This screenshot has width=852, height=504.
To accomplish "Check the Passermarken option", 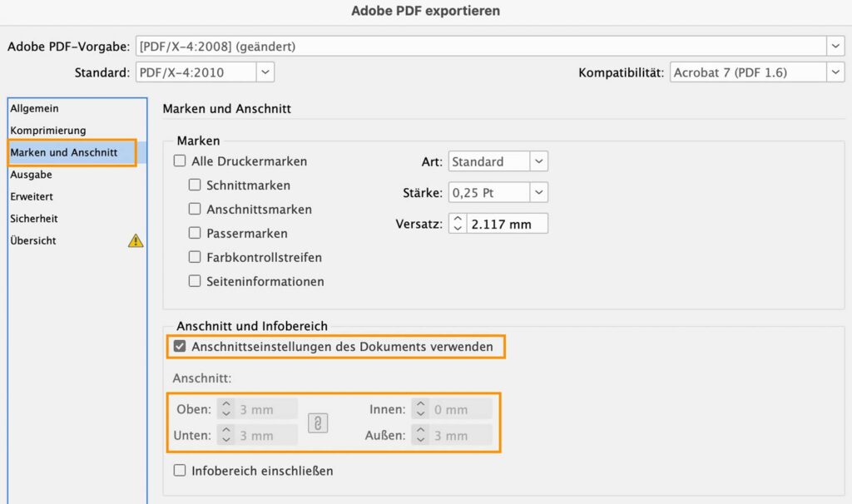I will (x=195, y=233).
